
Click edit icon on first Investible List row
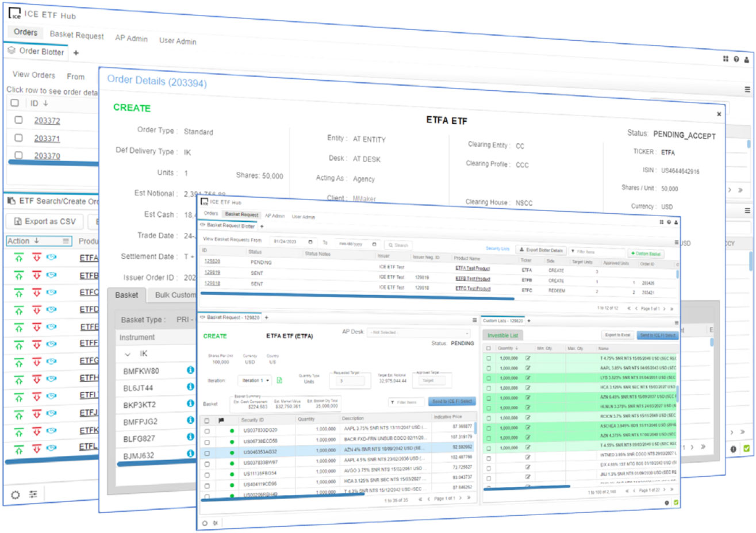click(x=527, y=358)
